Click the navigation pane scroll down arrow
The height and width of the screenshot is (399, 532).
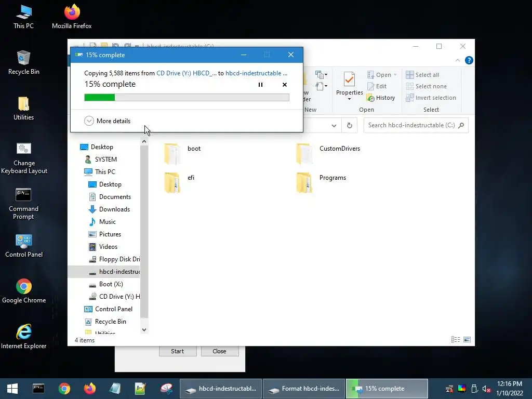[144, 330]
